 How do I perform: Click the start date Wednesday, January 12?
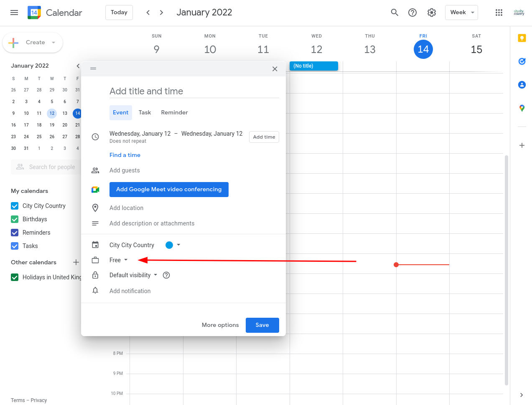(x=140, y=134)
